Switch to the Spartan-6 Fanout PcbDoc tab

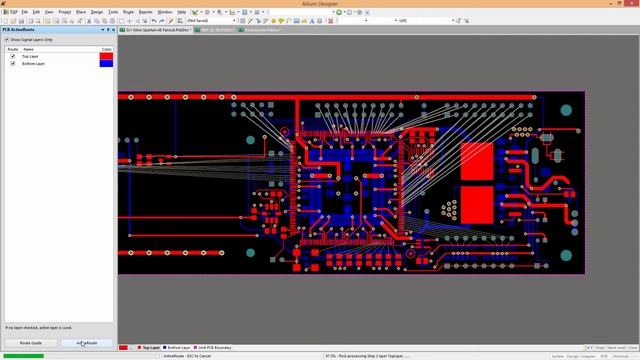(x=155, y=30)
